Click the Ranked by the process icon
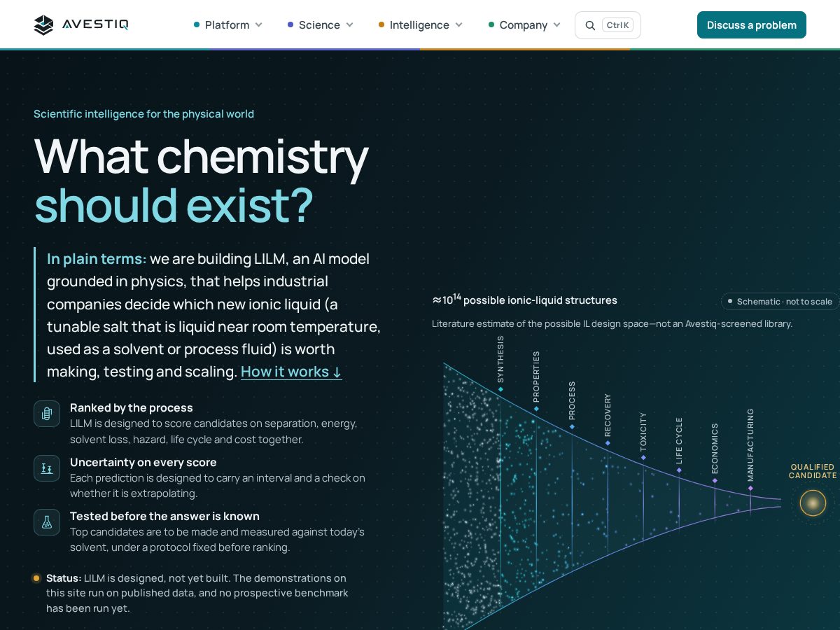This screenshot has height=630, width=840. click(x=47, y=414)
